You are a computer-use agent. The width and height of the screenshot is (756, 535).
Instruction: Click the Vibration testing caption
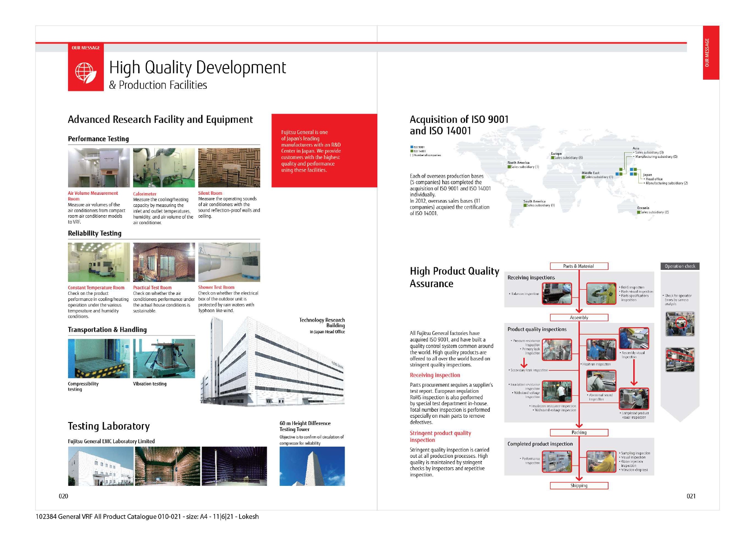point(149,384)
